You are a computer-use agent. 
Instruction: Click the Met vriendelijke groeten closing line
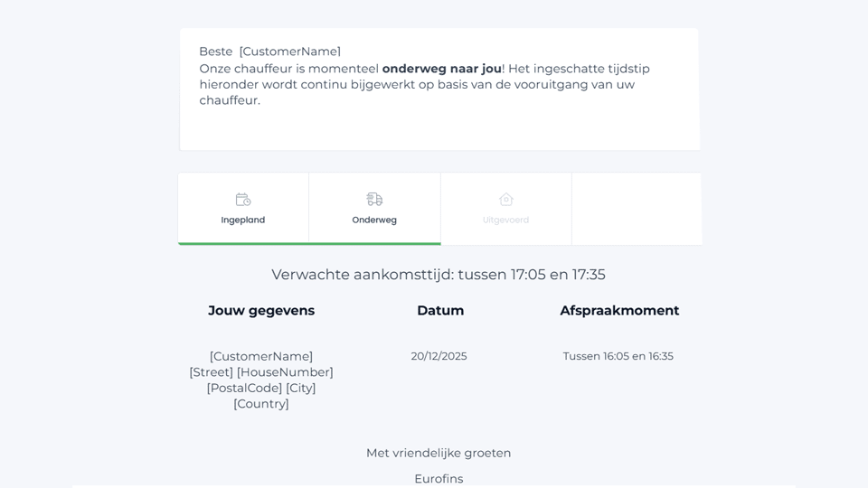439,453
